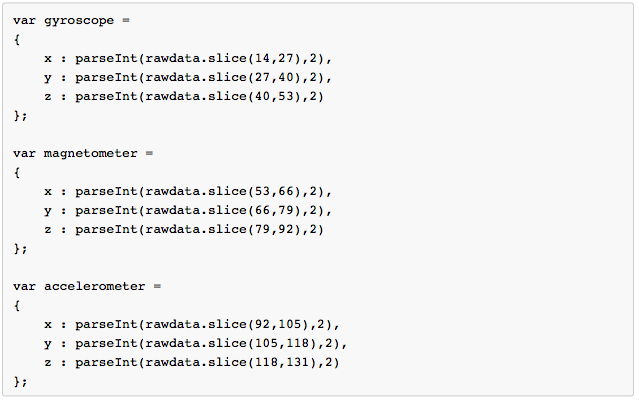Click the opening brace under magnetometer
This screenshot has width=639, height=400.
pos(16,172)
